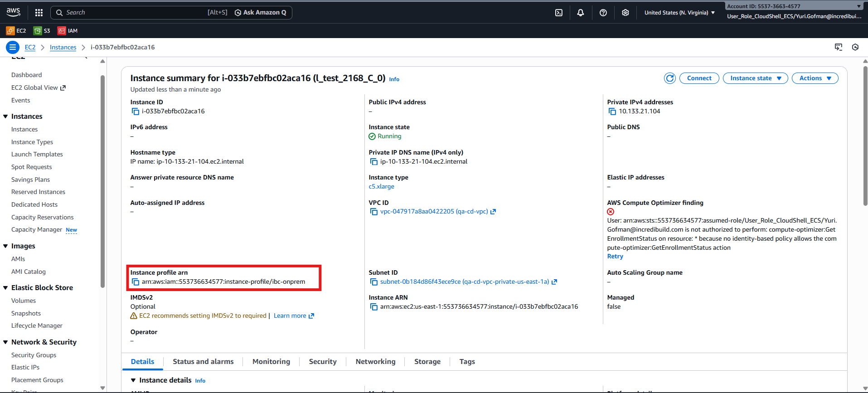
Task: Open the notifications bell
Action: point(581,13)
